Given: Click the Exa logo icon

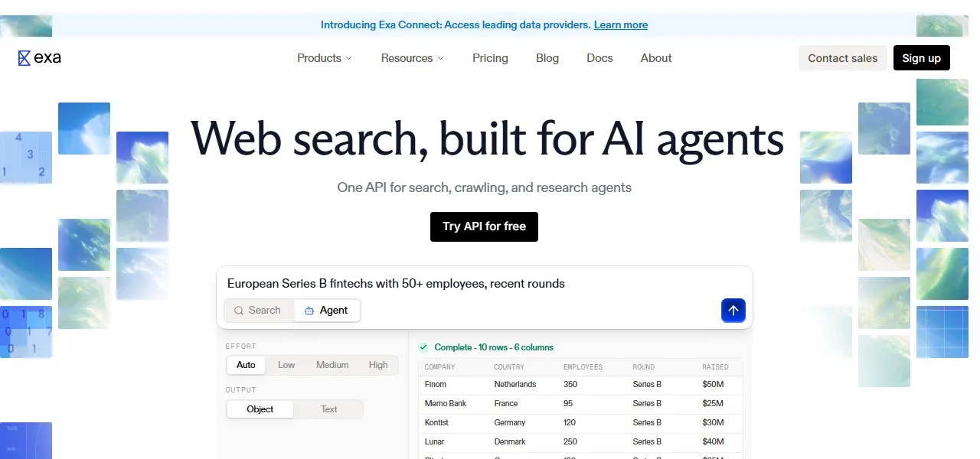Looking at the screenshot, I should point(24,58).
